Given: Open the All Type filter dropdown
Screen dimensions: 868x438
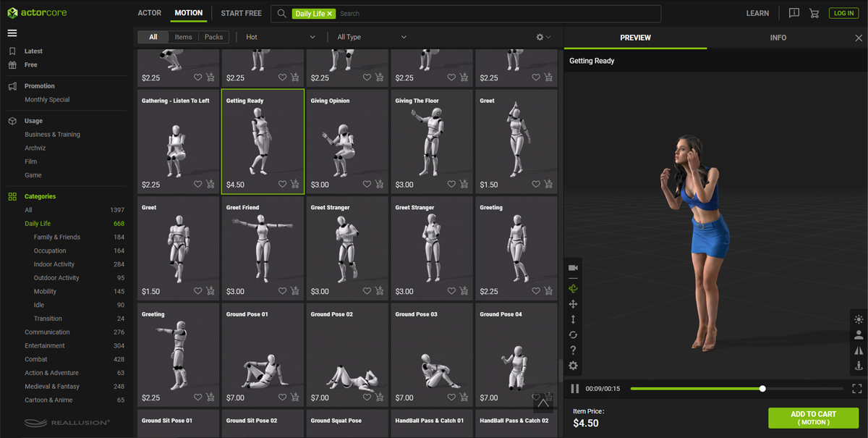Looking at the screenshot, I should coord(372,37).
